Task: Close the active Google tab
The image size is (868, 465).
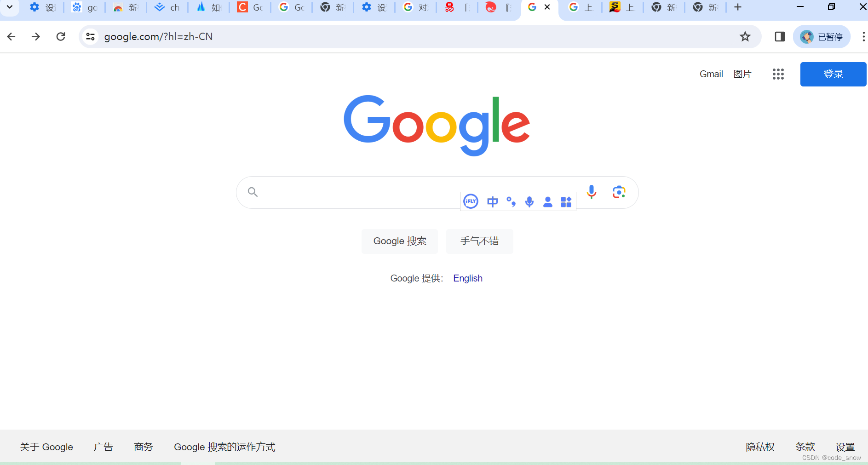Action: point(547,7)
